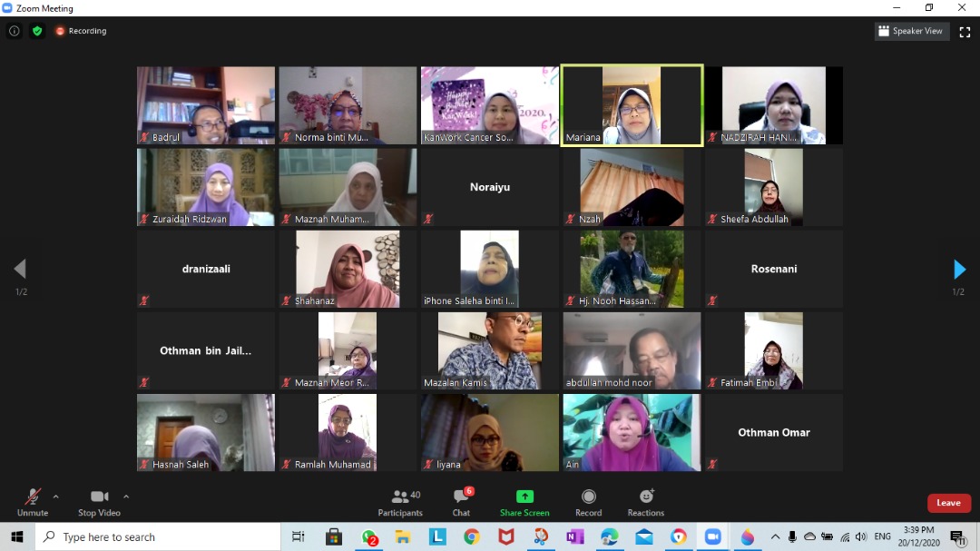Viewport: 980px width, 551px height.
Task: Click the Record button
Action: tap(588, 503)
